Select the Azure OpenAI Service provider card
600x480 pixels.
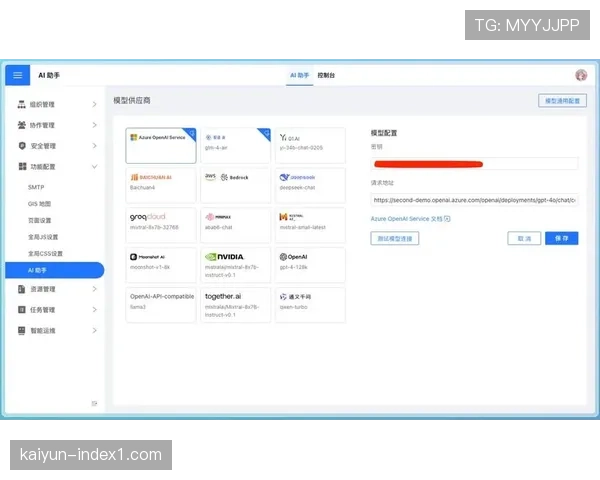pyautogui.click(x=161, y=145)
